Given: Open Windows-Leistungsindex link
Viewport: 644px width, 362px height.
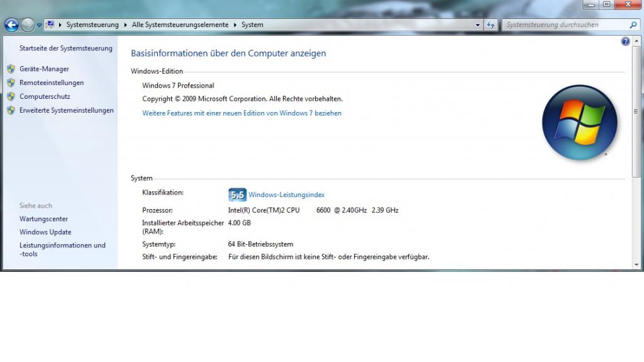Looking at the screenshot, I should pyautogui.click(x=286, y=195).
